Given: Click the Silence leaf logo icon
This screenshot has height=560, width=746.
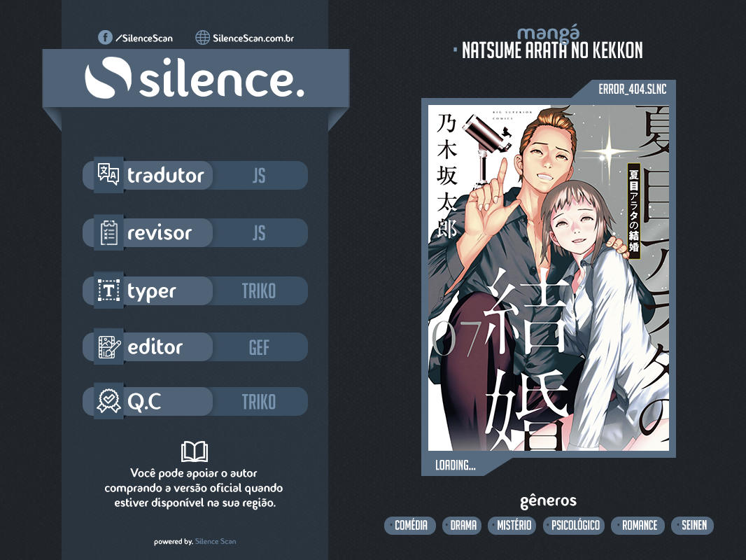Looking at the screenshot, I should (x=108, y=78).
